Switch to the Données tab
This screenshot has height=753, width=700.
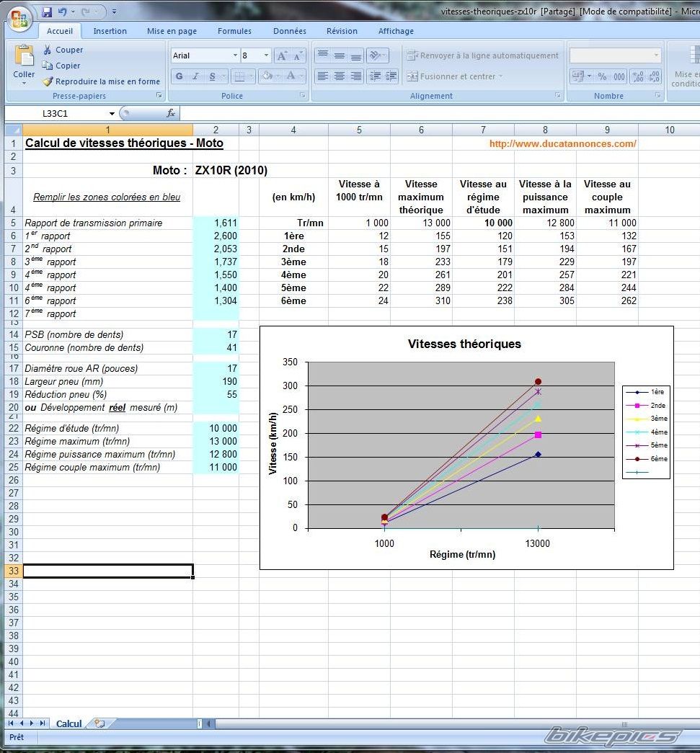(289, 31)
